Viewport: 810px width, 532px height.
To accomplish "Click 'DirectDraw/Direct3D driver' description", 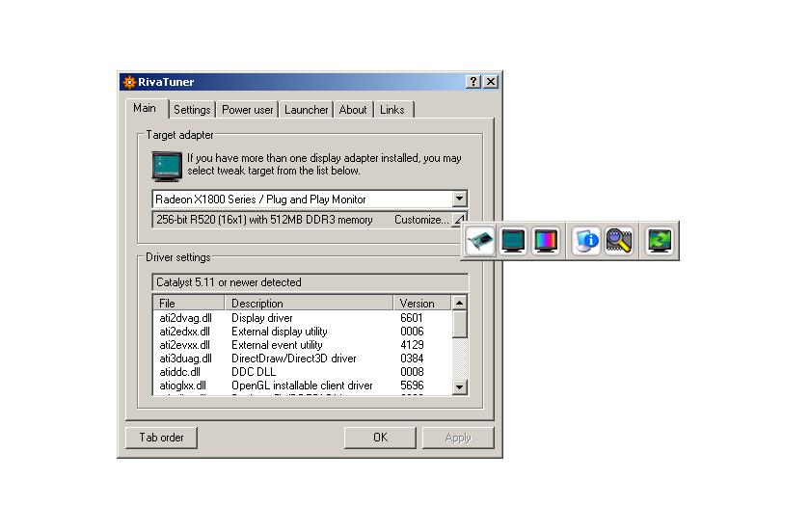I will pyautogui.click(x=294, y=359).
